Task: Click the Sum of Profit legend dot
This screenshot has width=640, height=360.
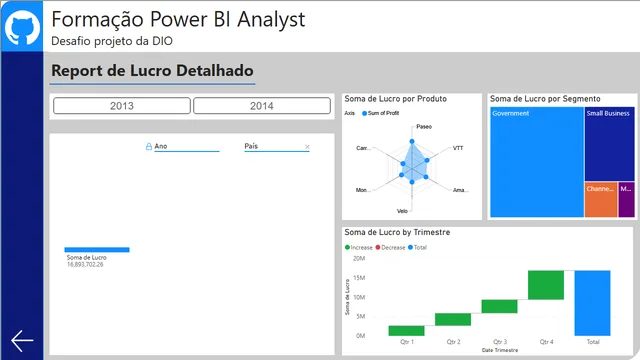Action: coord(364,113)
